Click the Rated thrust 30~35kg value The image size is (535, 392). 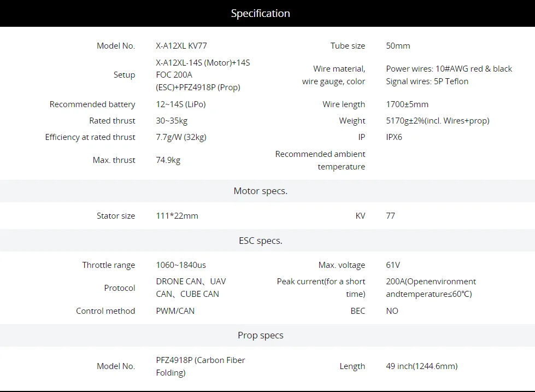pos(172,121)
